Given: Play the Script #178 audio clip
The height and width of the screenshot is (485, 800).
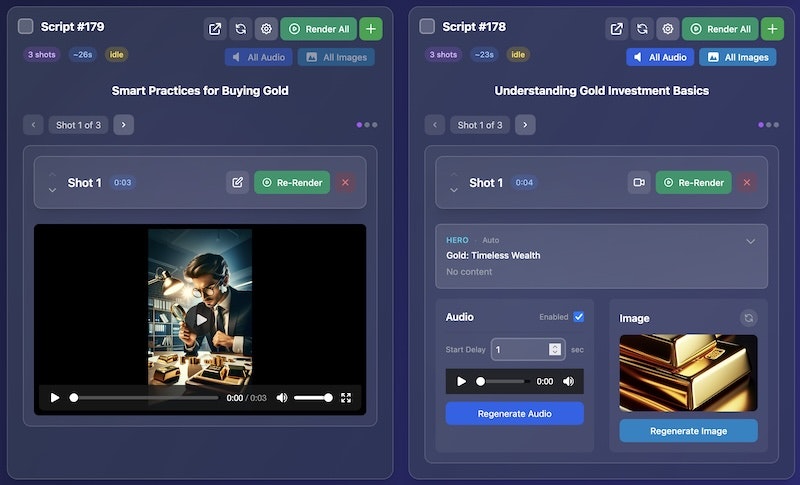Looking at the screenshot, I should click(x=461, y=381).
